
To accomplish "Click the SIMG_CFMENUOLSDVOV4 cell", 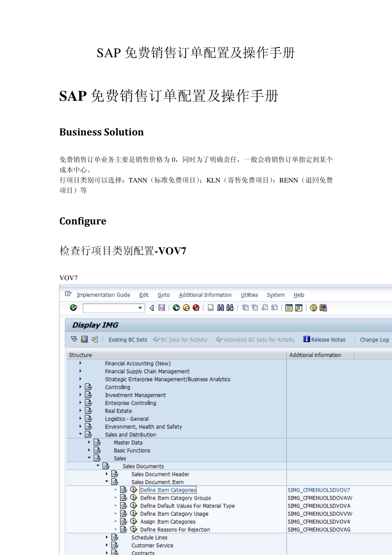I will pos(319,522).
